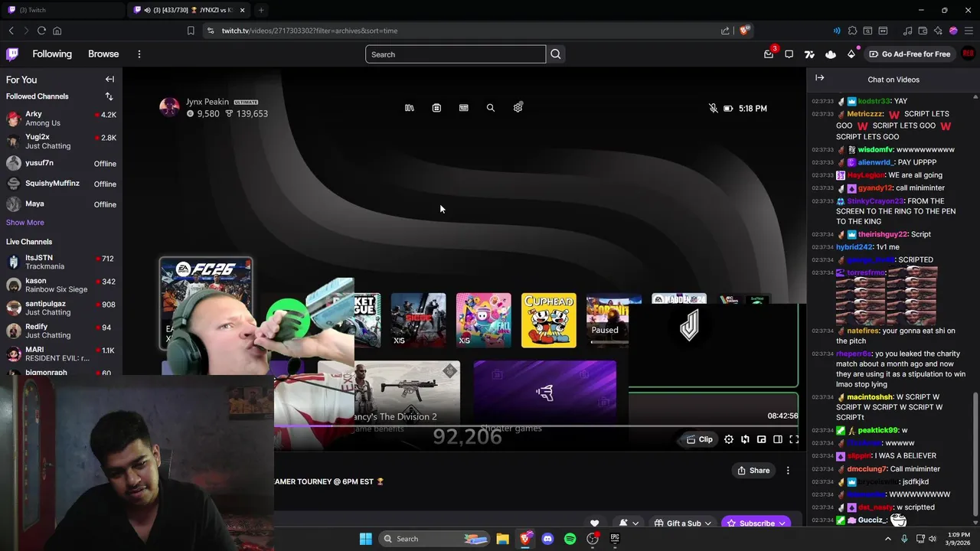Viewport: 980px width, 551px height.
Task: Open the Browse page
Action: [x=103, y=54]
